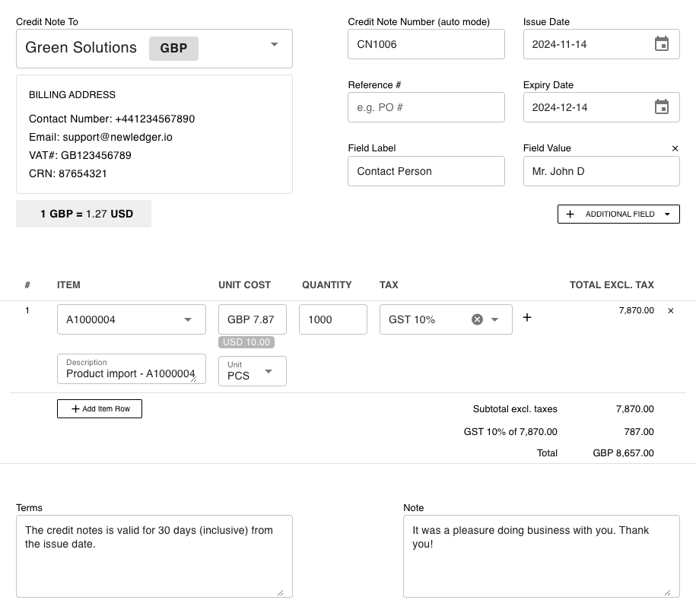Open the Additional Field options chevron
The height and width of the screenshot is (616, 696).
(x=669, y=214)
